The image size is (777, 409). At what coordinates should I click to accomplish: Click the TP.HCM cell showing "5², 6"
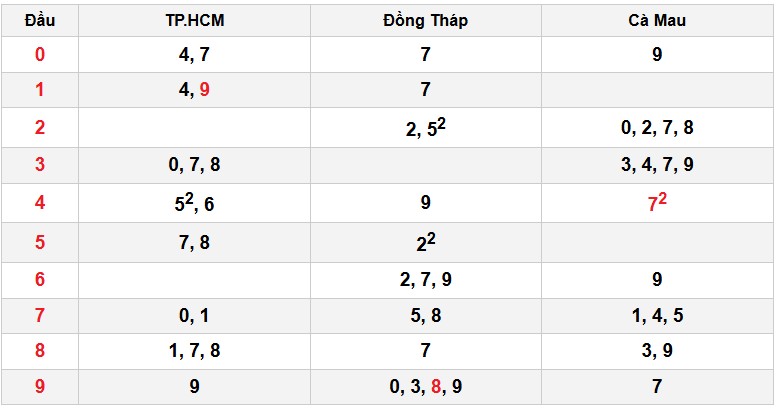point(194,204)
